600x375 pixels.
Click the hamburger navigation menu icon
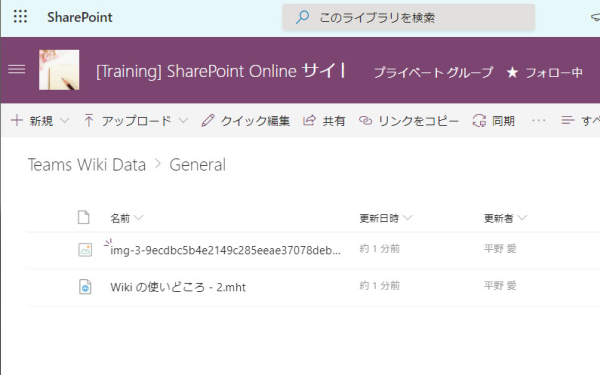(x=17, y=70)
